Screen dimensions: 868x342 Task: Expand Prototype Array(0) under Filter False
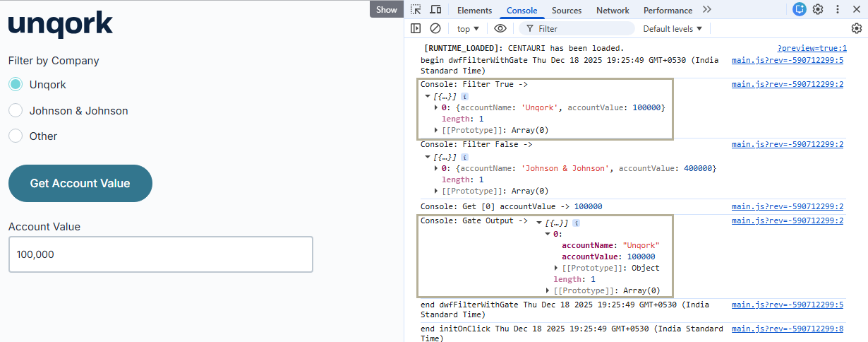[436, 191]
